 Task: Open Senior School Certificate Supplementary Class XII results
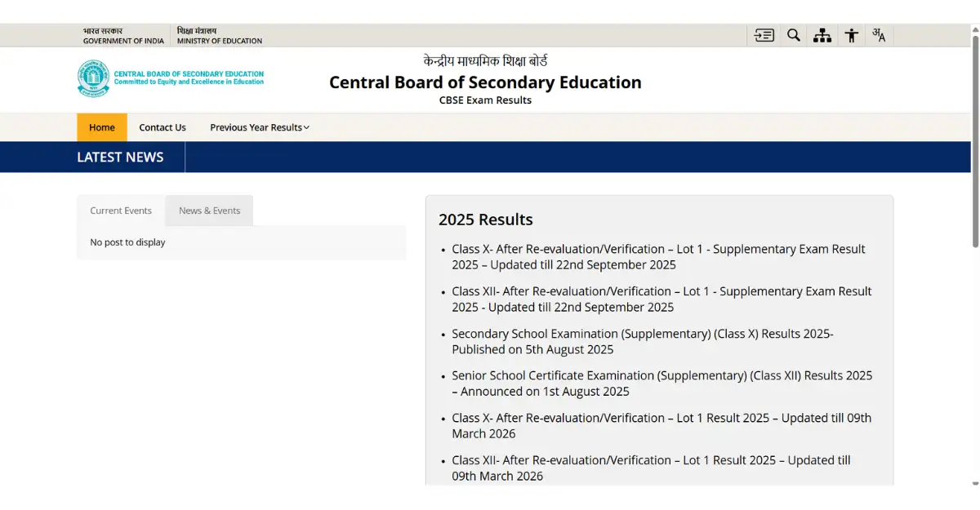(661, 384)
